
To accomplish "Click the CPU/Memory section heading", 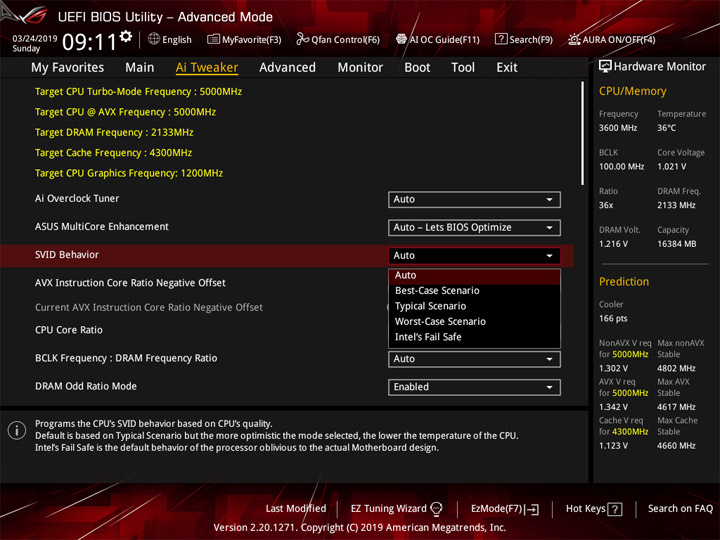I will point(632,91).
